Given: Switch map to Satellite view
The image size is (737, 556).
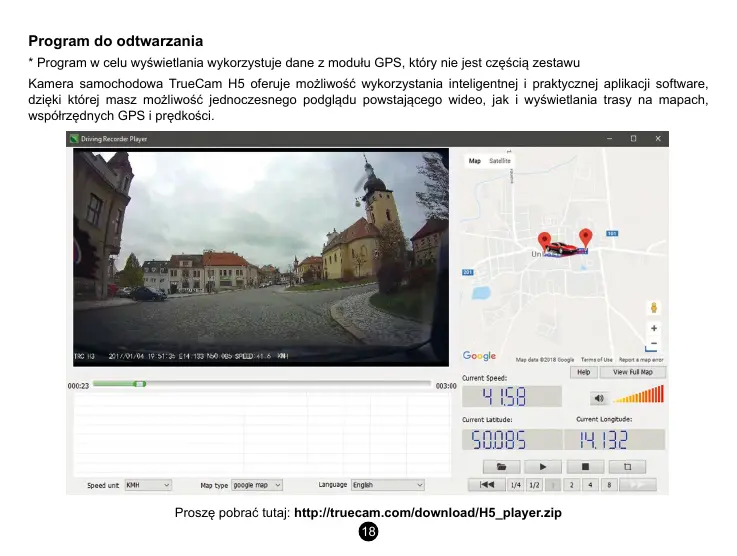Looking at the screenshot, I should (x=500, y=161).
